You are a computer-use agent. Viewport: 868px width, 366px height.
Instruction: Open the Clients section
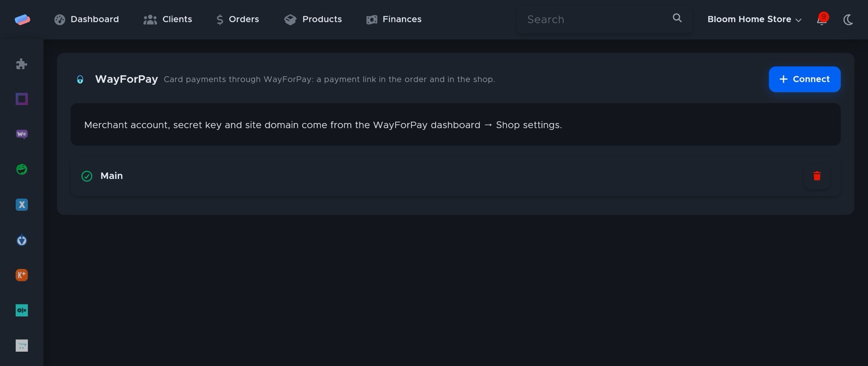pyautogui.click(x=168, y=20)
